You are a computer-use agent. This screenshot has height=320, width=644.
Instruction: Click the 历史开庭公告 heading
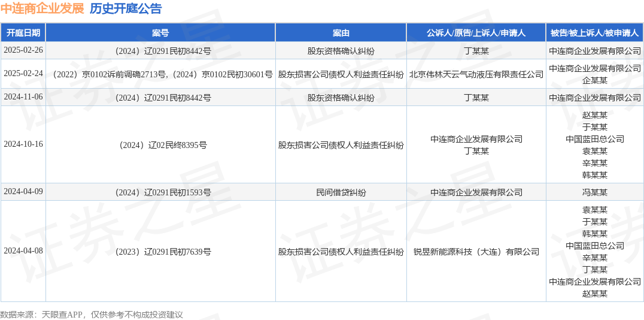coord(126,8)
